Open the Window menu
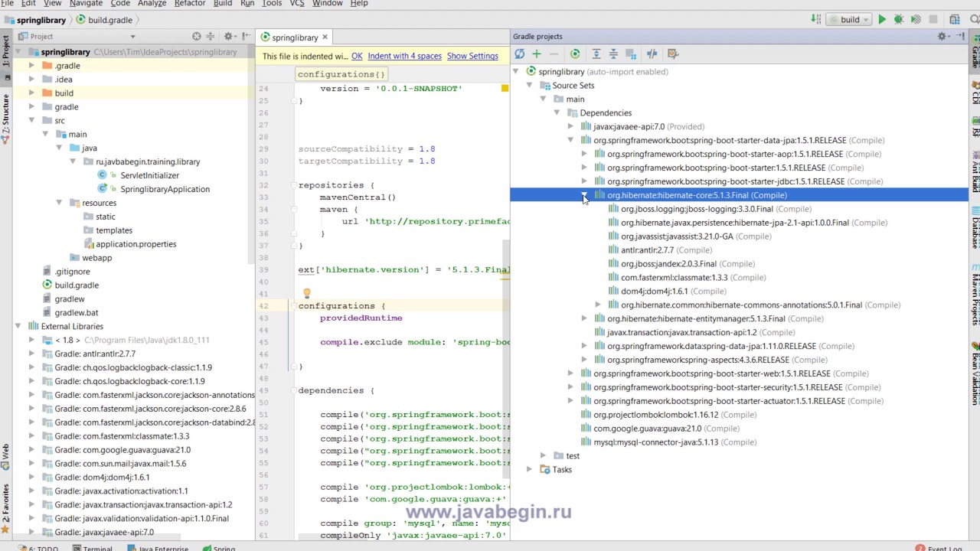 coord(327,4)
